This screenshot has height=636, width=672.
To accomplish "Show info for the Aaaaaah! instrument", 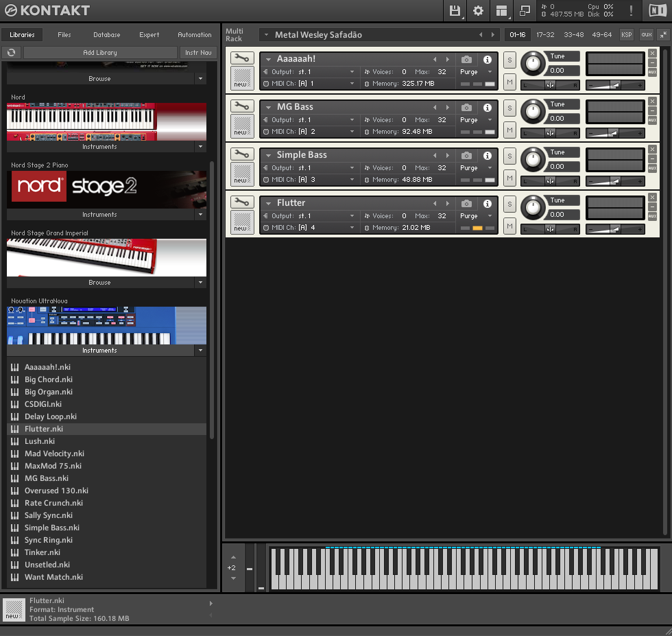I will point(488,60).
